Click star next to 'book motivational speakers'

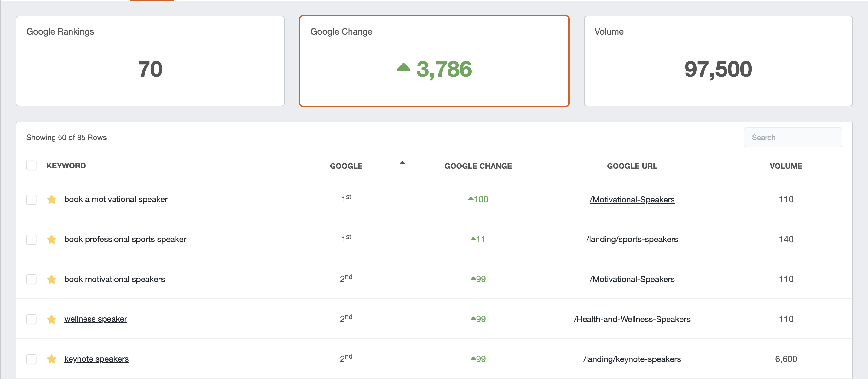pos(52,279)
